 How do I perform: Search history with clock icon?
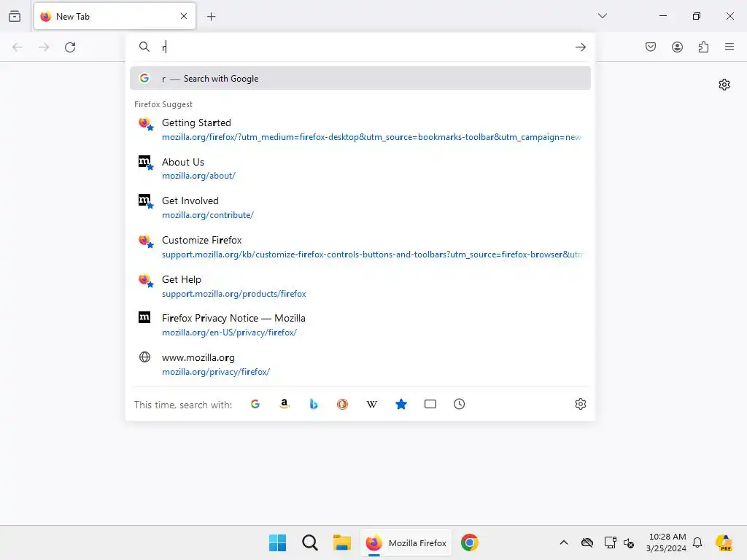click(460, 404)
